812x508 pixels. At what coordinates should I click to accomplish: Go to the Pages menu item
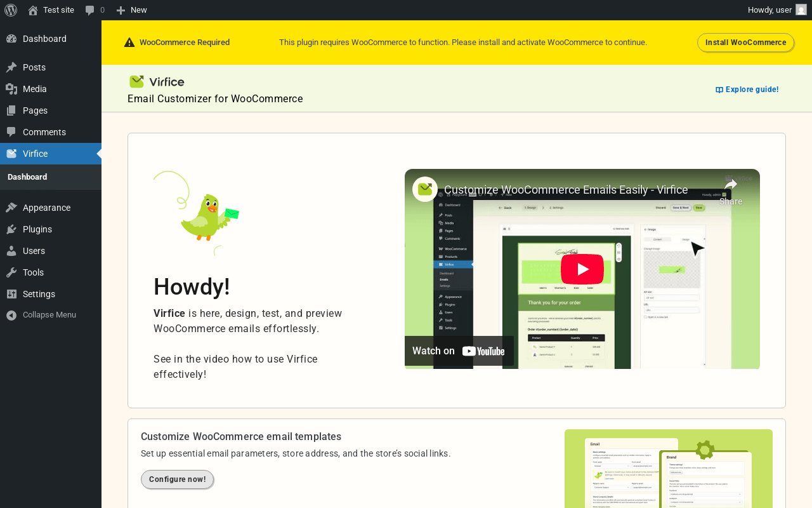coord(51,110)
